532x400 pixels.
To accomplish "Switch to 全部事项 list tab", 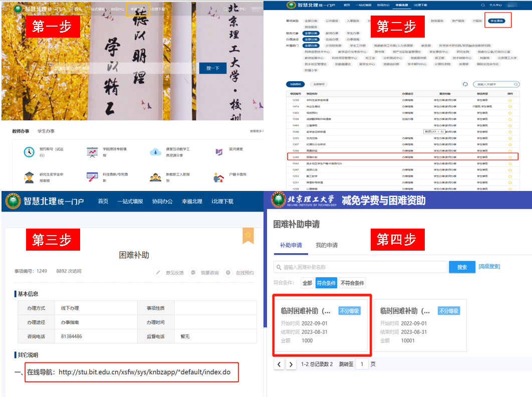I will tap(319, 84).
